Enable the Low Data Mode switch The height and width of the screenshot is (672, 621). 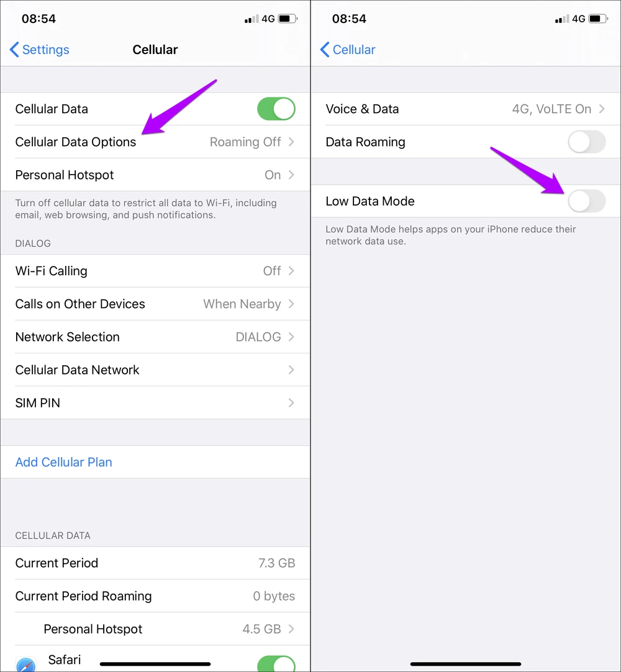[587, 201]
